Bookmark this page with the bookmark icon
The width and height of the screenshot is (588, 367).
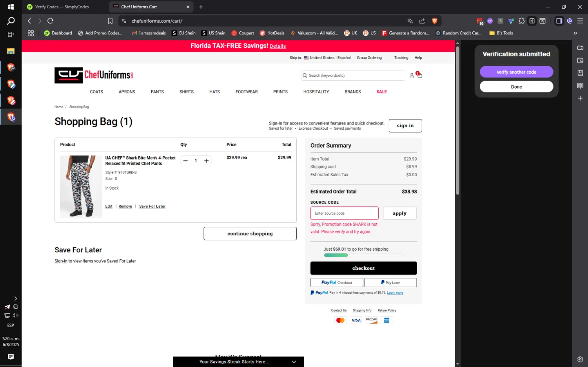(x=110, y=21)
